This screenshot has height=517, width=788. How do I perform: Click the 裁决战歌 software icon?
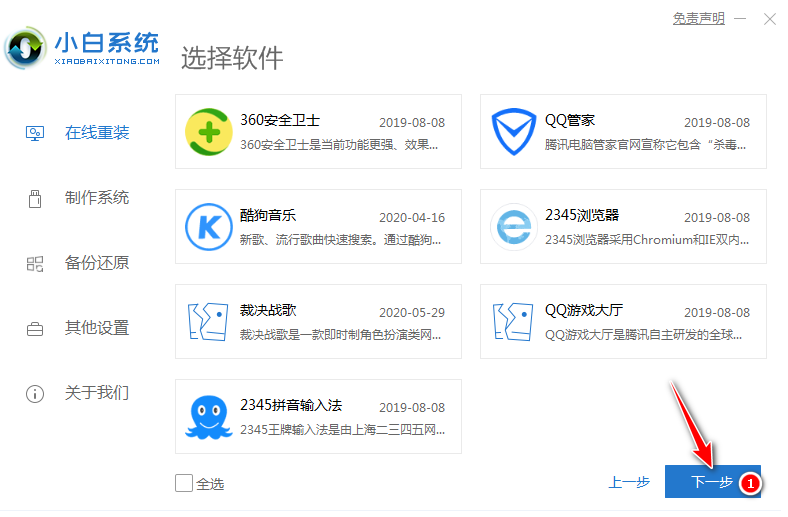tap(208, 322)
